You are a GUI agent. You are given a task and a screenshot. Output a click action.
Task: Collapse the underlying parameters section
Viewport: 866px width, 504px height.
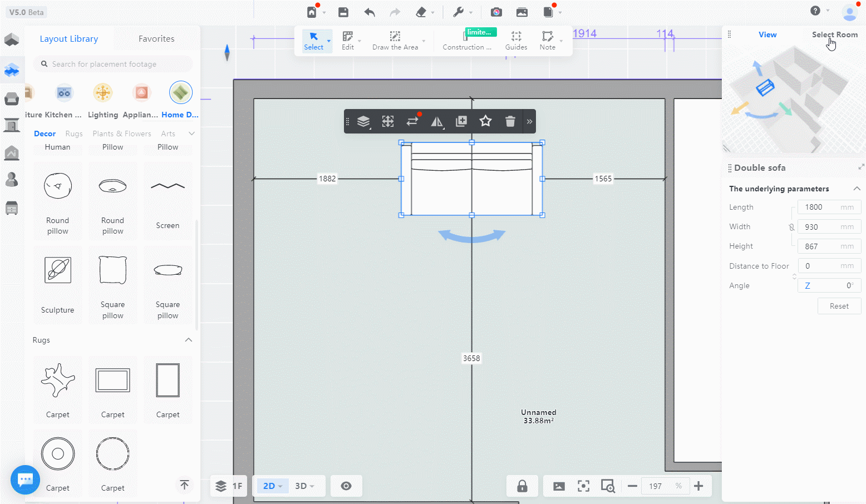point(857,189)
